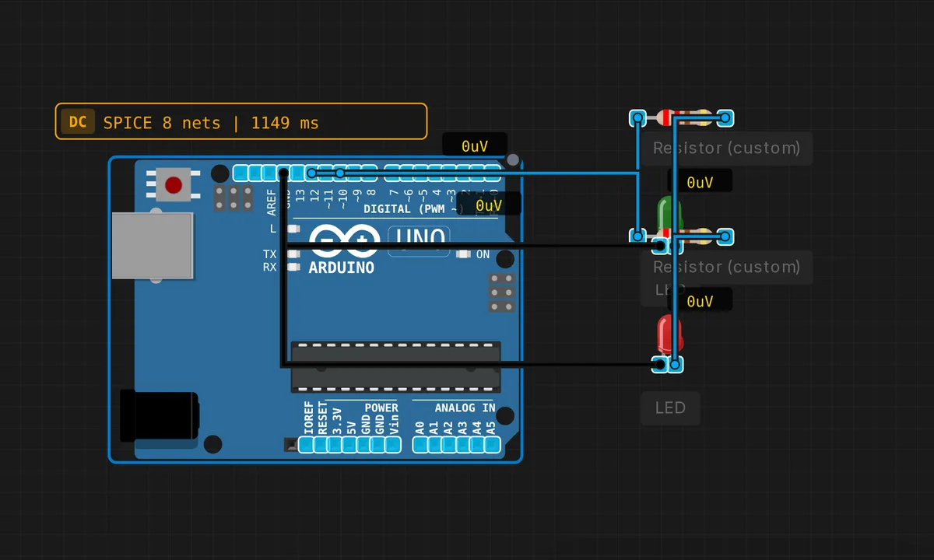Click digital pin ~10 wire endpoint
The image size is (934, 560).
pos(340,173)
